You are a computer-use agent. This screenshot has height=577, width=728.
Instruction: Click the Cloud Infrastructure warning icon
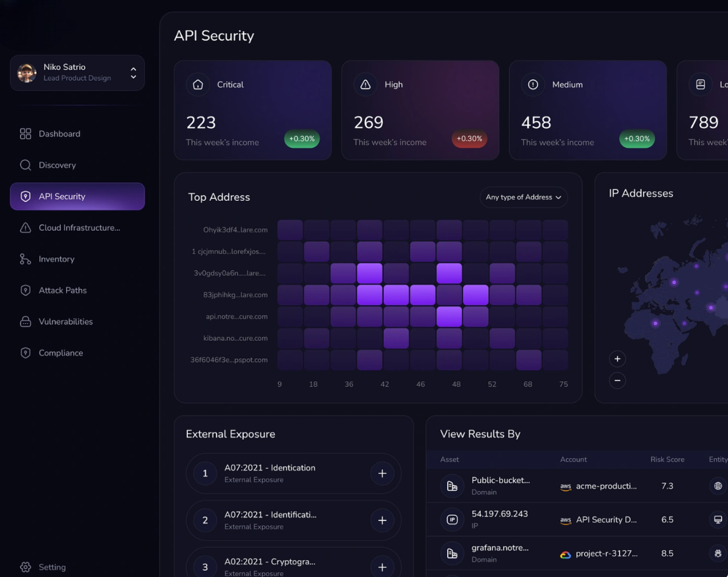coord(25,228)
